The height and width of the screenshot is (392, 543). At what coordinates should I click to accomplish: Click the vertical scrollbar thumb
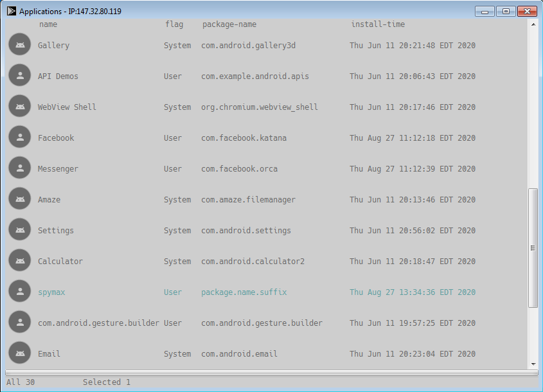pyautogui.click(x=533, y=247)
